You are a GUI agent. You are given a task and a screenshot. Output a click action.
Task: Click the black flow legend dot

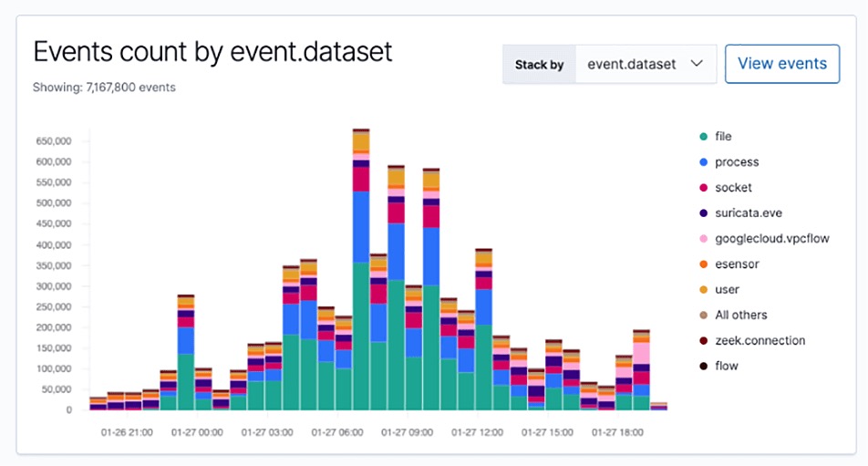703,367
